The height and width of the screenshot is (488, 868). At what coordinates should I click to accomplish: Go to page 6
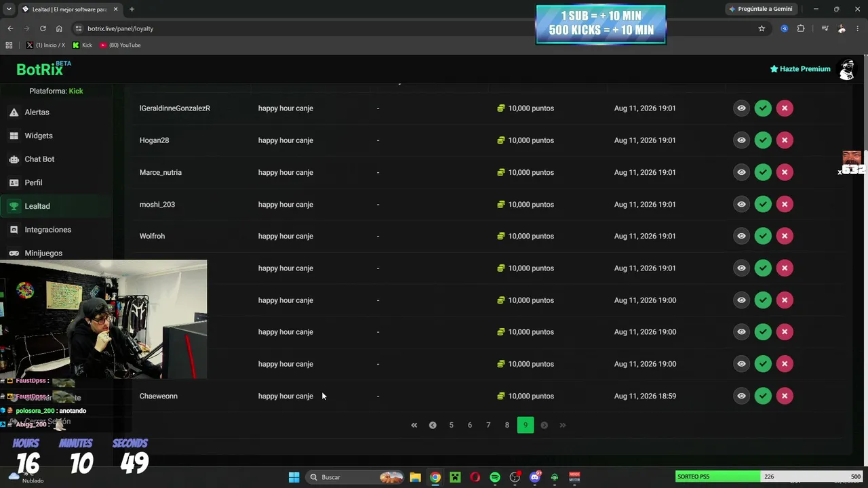470,425
